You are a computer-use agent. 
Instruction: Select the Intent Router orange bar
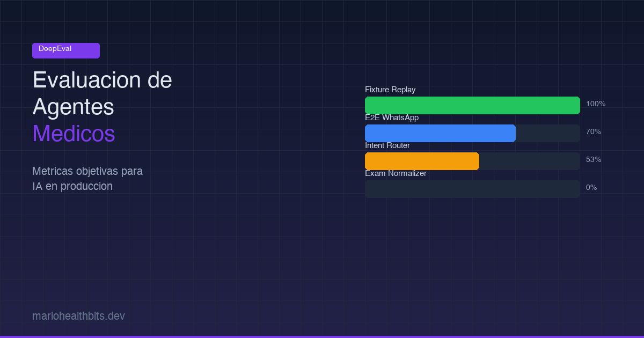pyautogui.click(x=422, y=161)
